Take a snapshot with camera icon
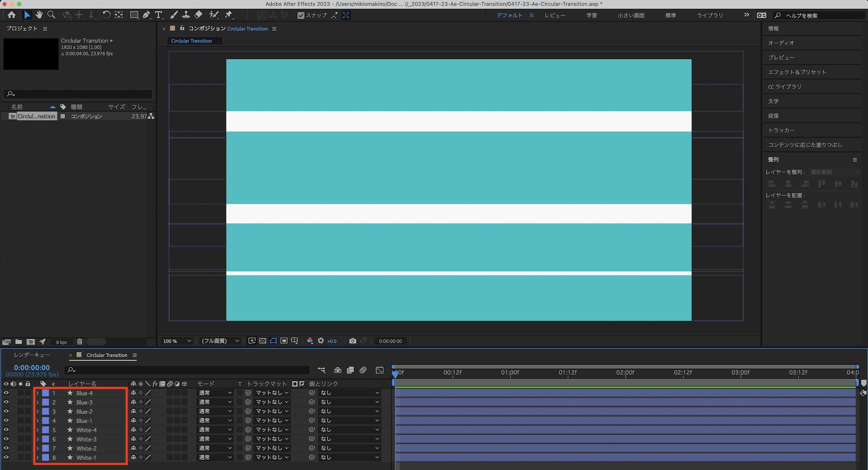 (352, 341)
